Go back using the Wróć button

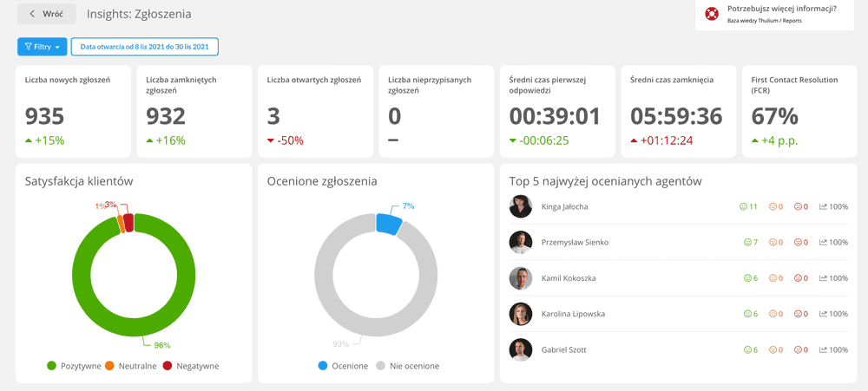[47, 14]
